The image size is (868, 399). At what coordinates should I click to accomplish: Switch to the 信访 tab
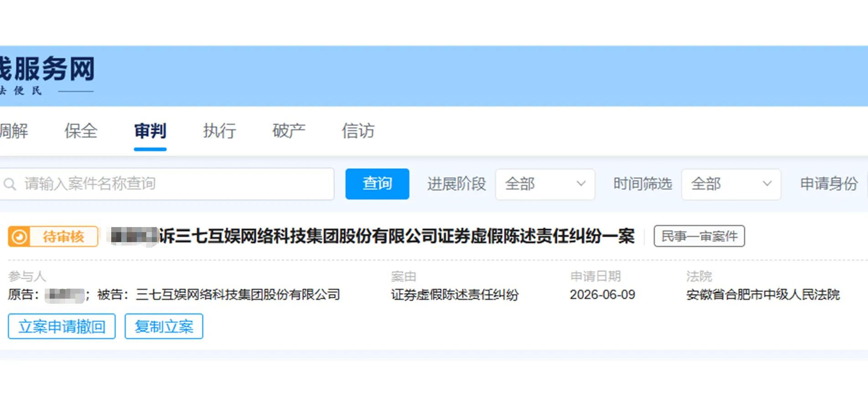tap(358, 131)
